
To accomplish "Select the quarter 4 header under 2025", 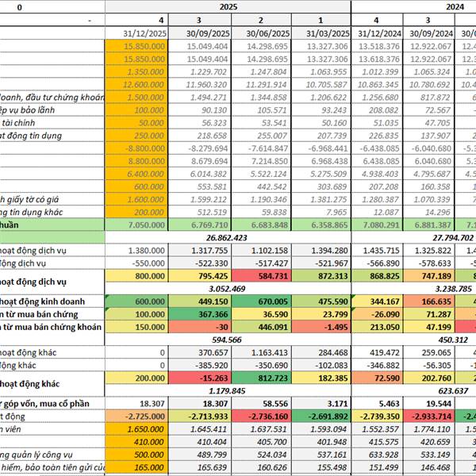I will 136,20.
